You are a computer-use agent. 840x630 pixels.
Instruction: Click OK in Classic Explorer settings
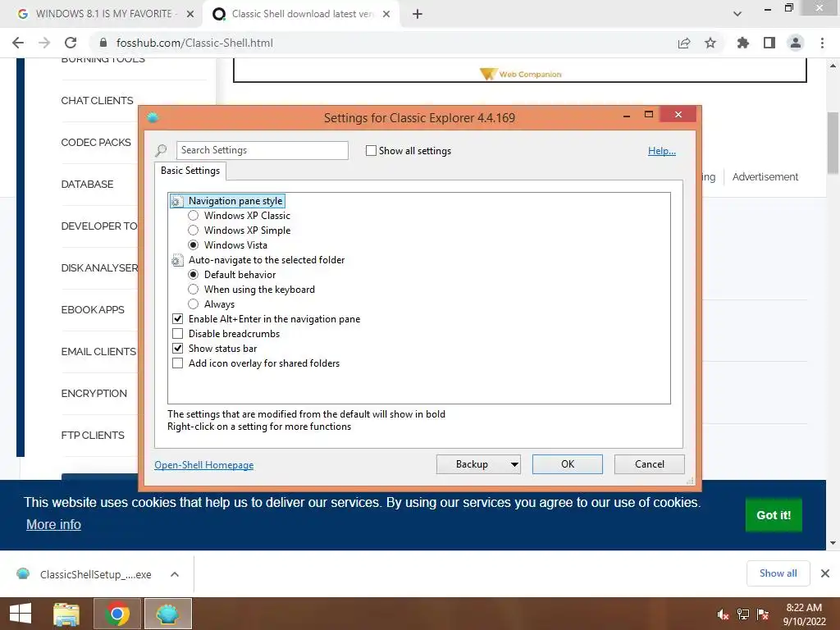[x=568, y=464]
